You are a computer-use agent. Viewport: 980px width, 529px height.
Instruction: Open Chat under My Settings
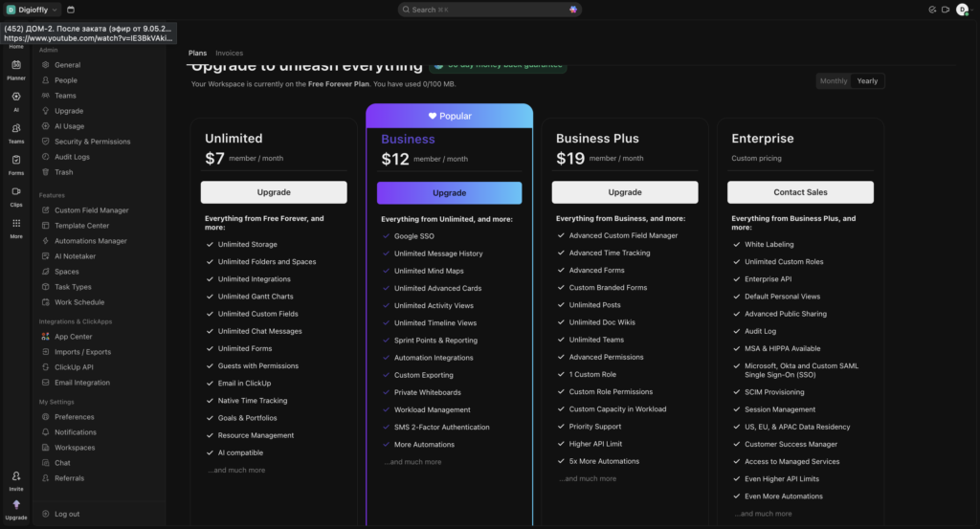coord(62,463)
